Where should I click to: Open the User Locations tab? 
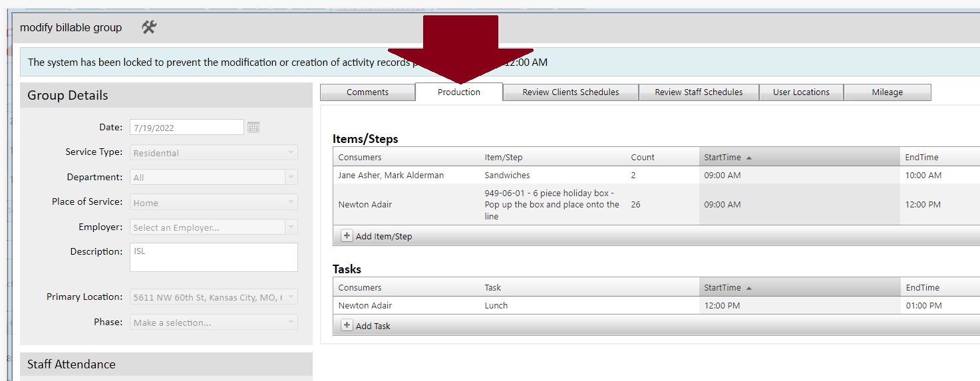click(x=801, y=92)
